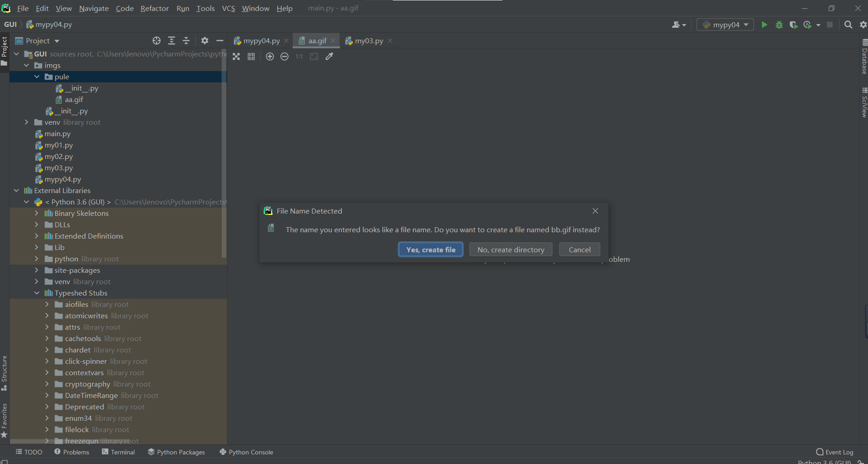Close the File Name Detected dialog
This screenshot has height=464, width=868.
pos(595,211)
